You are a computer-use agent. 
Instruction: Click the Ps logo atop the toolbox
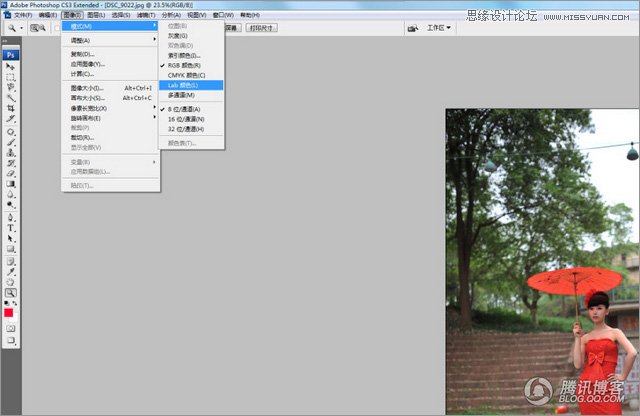coord(11,55)
